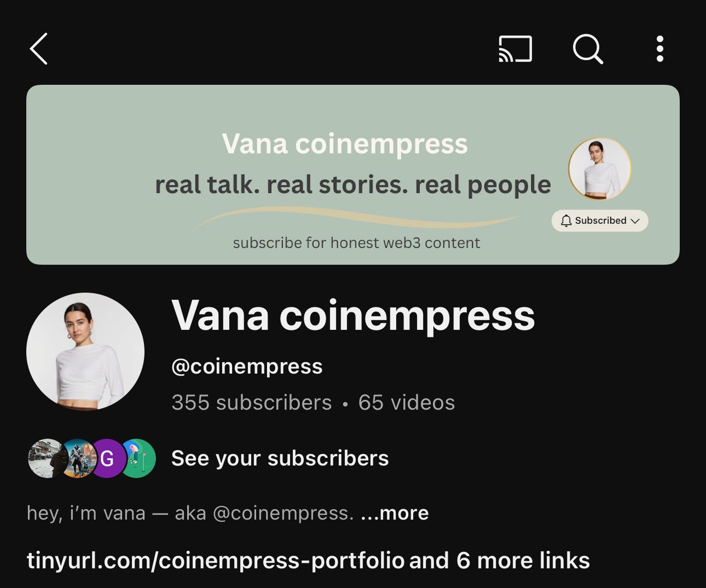Screen dimensions: 706x588
Task: Tap See your subscribers
Action: (280, 458)
